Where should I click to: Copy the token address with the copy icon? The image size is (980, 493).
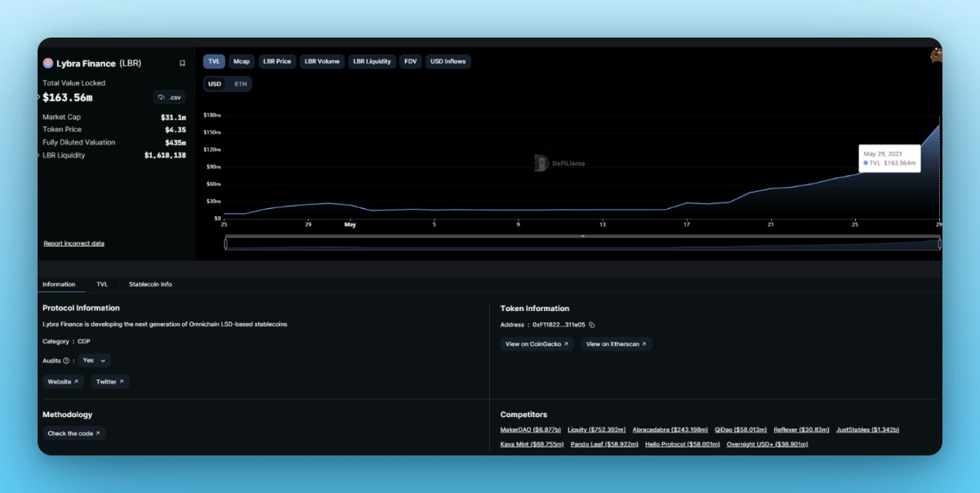pyautogui.click(x=592, y=325)
